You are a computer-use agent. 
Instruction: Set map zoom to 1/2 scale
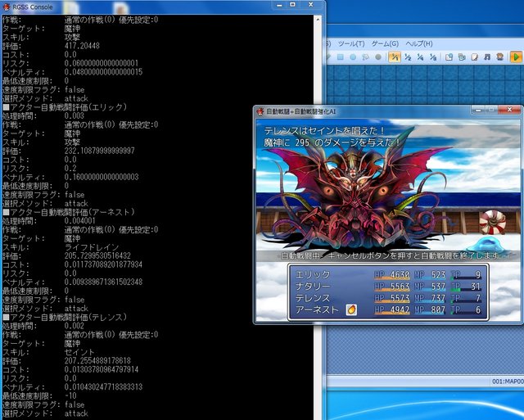click(408, 57)
